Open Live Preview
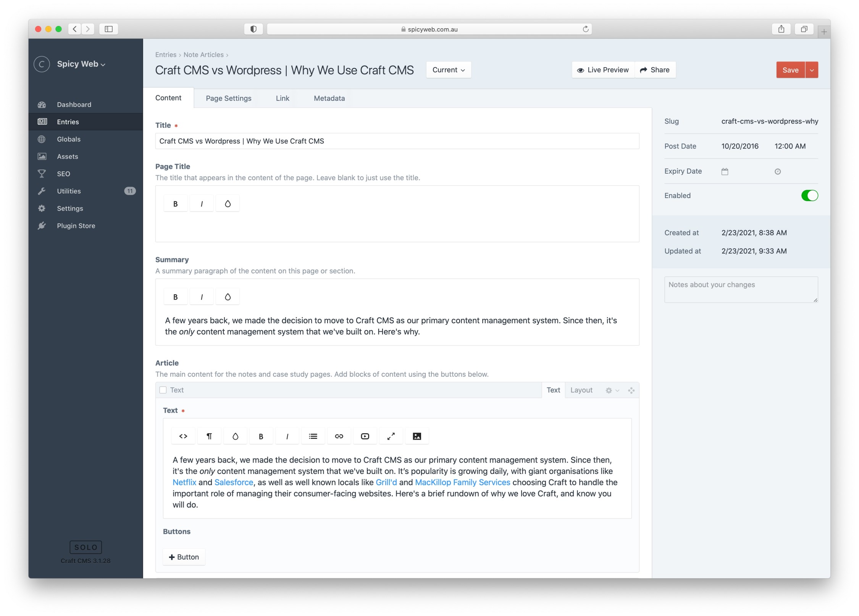Screen dimensions: 859x616 coord(603,70)
